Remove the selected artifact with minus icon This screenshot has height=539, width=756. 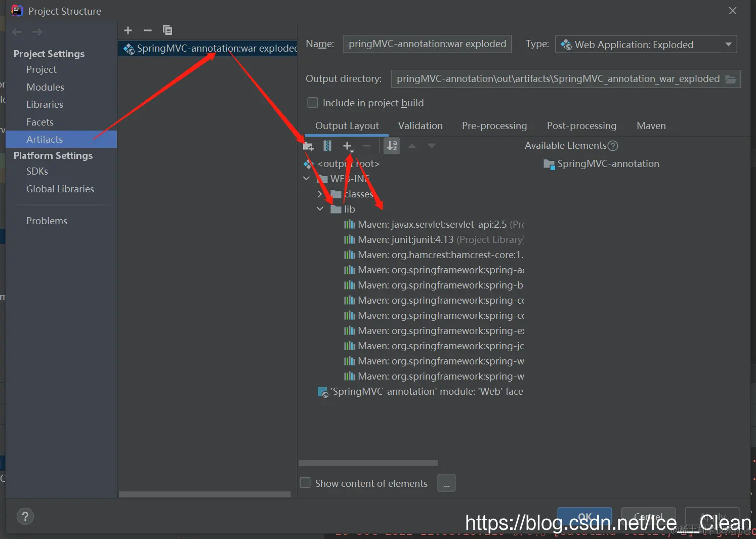point(148,30)
